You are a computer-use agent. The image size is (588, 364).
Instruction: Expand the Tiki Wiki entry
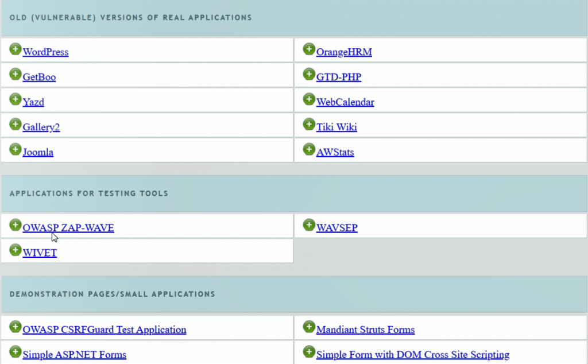point(309,124)
